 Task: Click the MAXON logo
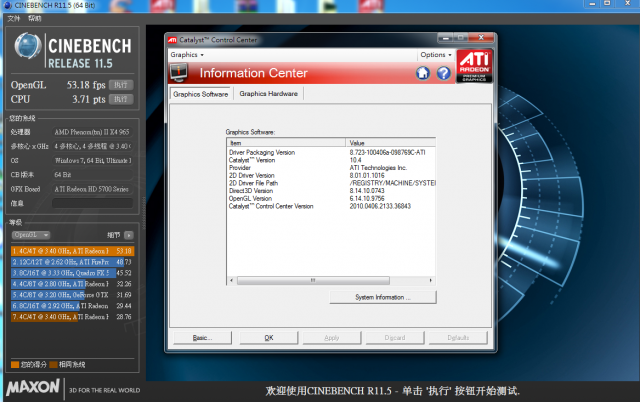tap(33, 387)
